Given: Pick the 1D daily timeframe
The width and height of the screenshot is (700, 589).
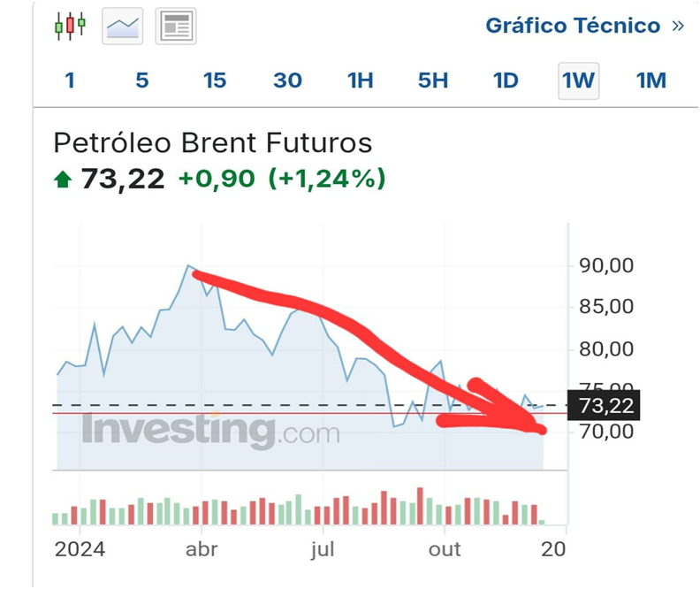Looking at the screenshot, I should coord(506,80).
